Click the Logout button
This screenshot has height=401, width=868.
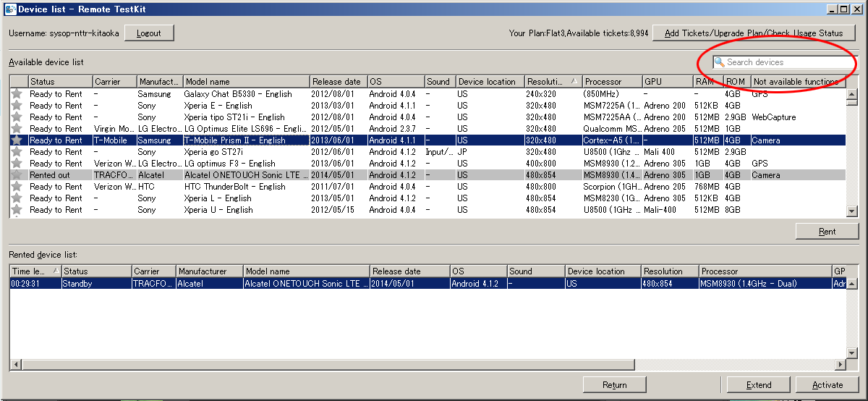(x=149, y=33)
